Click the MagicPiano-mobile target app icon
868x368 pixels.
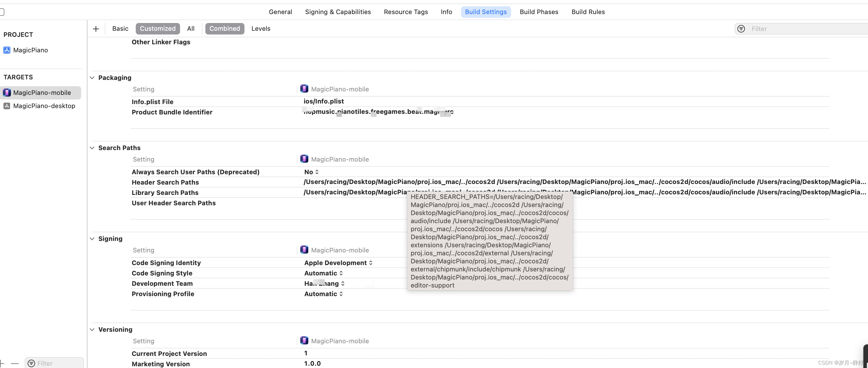click(x=7, y=93)
